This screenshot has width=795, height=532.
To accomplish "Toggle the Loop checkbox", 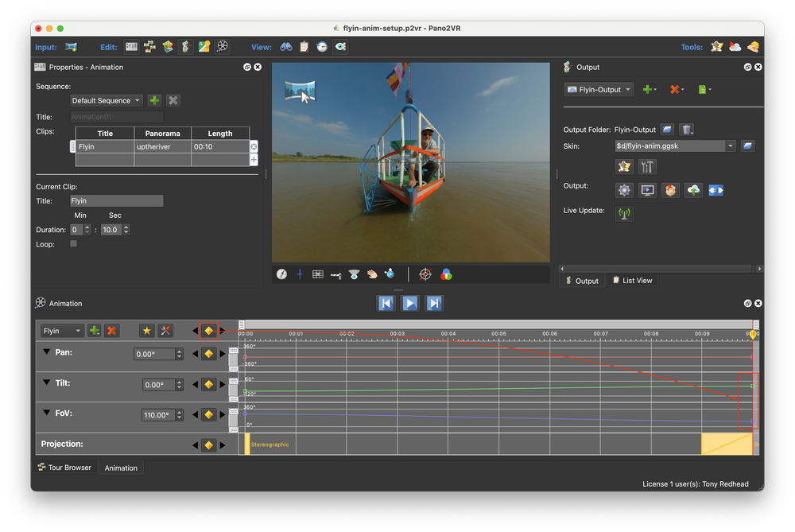I will [74, 244].
